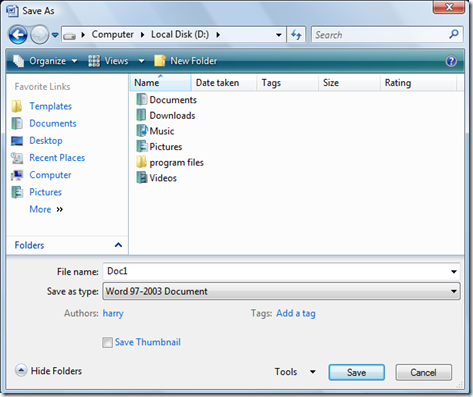Open address bar previous locations dropdown
Viewport: 473px width, 397px height.
pos(279,35)
